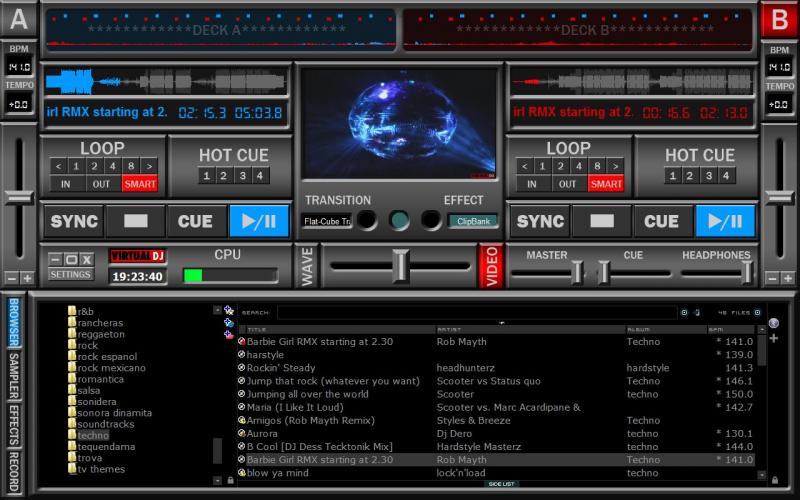Viewport: 800px width, 500px height.
Task: Click the left transition knob button
Action: click(x=367, y=220)
